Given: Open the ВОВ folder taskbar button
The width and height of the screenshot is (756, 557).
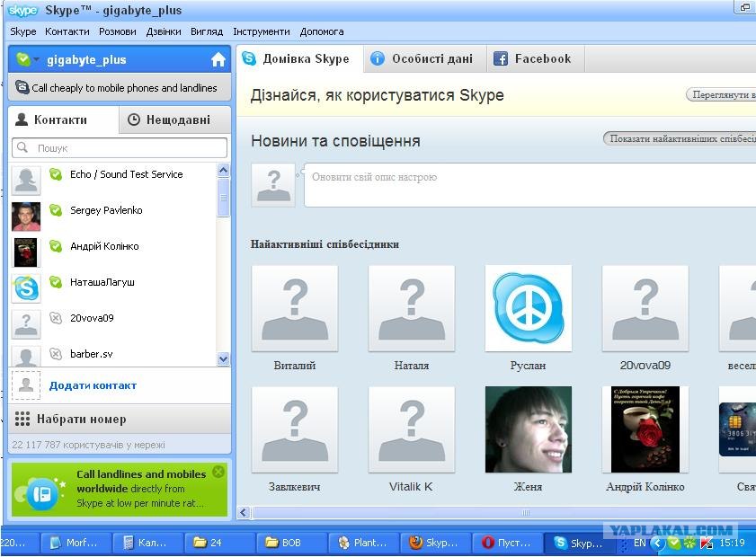Looking at the screenshot, I should [x=291, y=543].
